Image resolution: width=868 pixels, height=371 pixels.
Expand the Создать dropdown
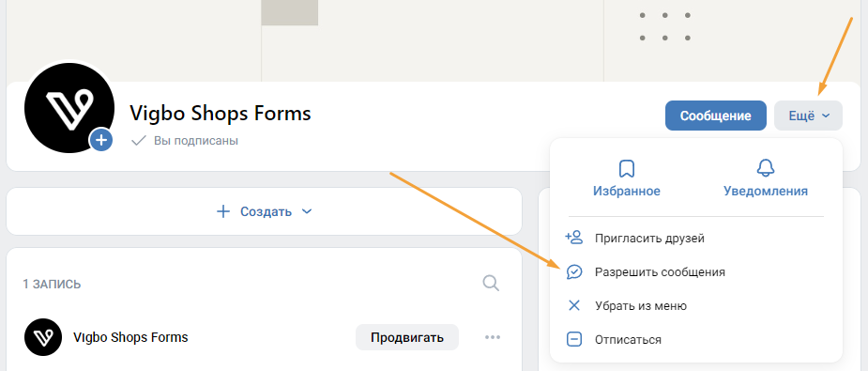264,211
